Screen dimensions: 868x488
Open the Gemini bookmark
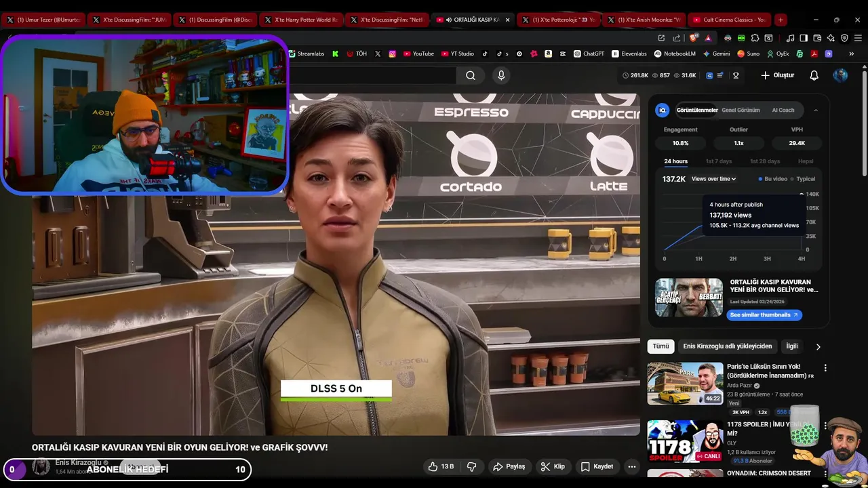point(716,54)
